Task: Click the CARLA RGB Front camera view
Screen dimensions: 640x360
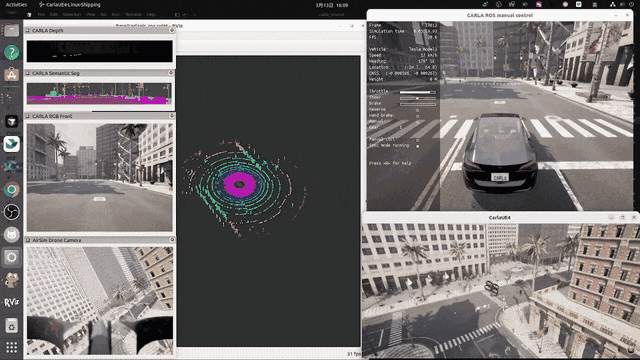Action: 100,178
